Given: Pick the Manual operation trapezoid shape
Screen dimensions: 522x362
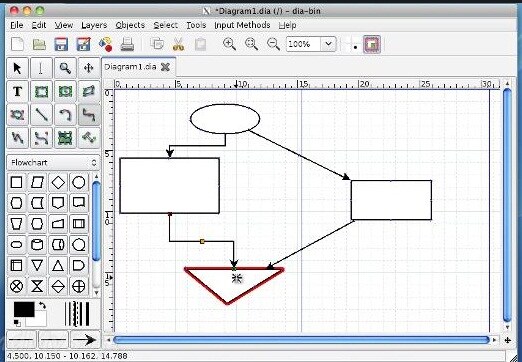Looking at the screenshot, I should click(x=17, y=224).
